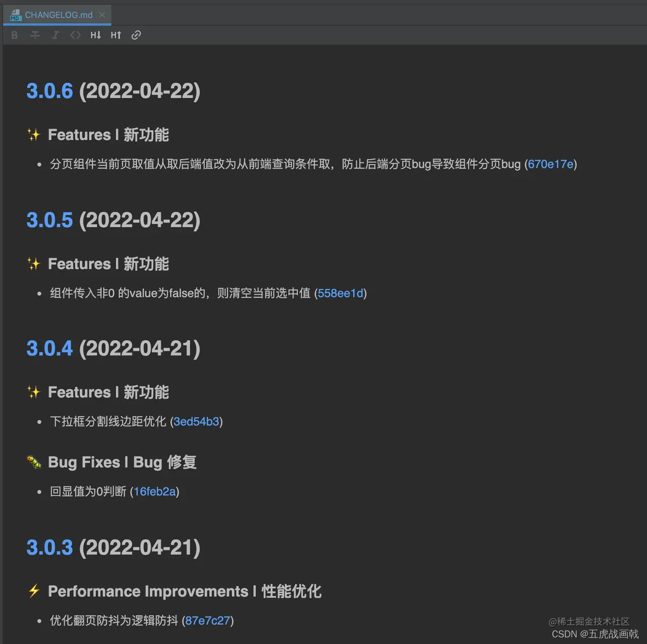Close the CHANGELOG.md tab
The image size is (647, 644).
click(103, 15)
